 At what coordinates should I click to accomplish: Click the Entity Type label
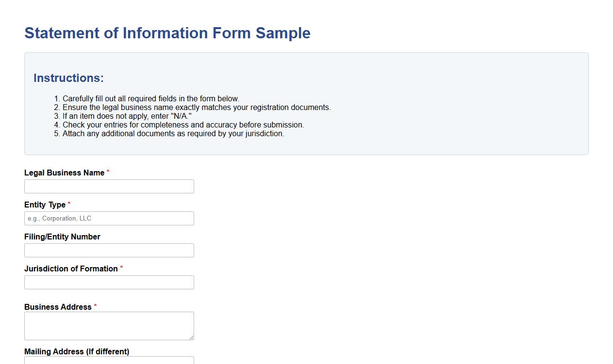(x=44, y=205)
